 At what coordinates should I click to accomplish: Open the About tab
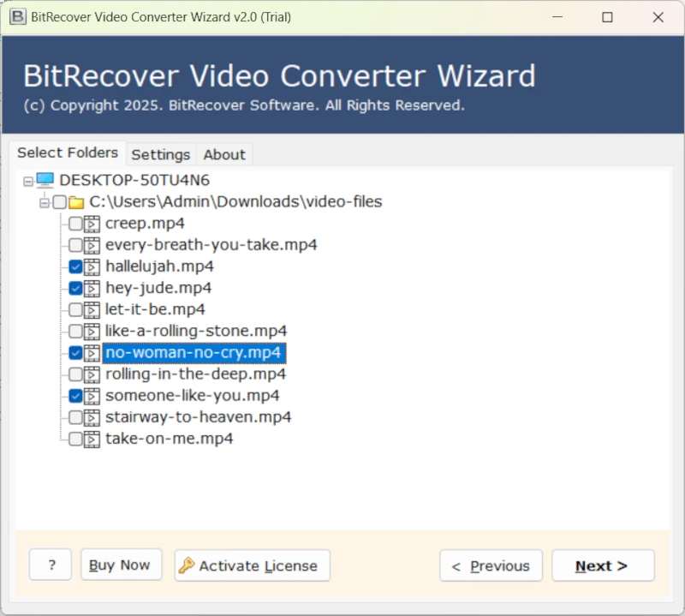point(224,155)
